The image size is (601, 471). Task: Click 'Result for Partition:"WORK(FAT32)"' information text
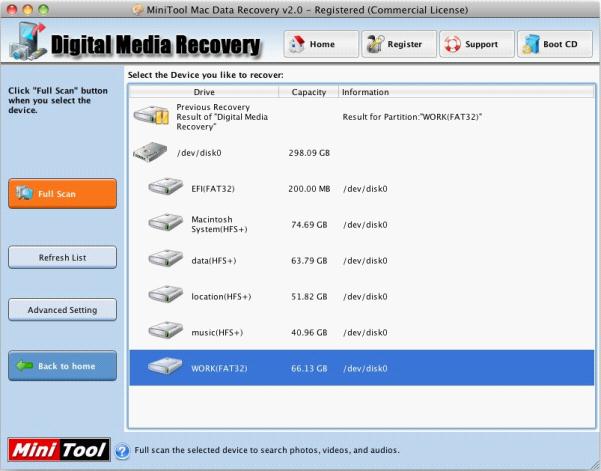[x=412, y=117]
